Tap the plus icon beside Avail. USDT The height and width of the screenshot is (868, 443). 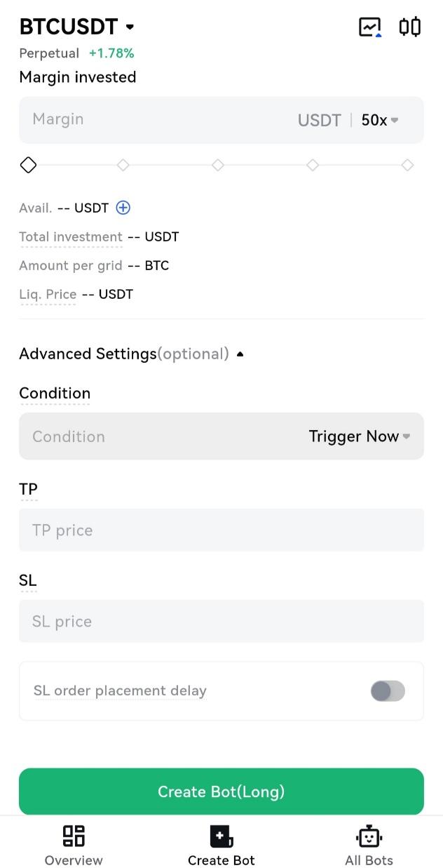click(123, 208)
